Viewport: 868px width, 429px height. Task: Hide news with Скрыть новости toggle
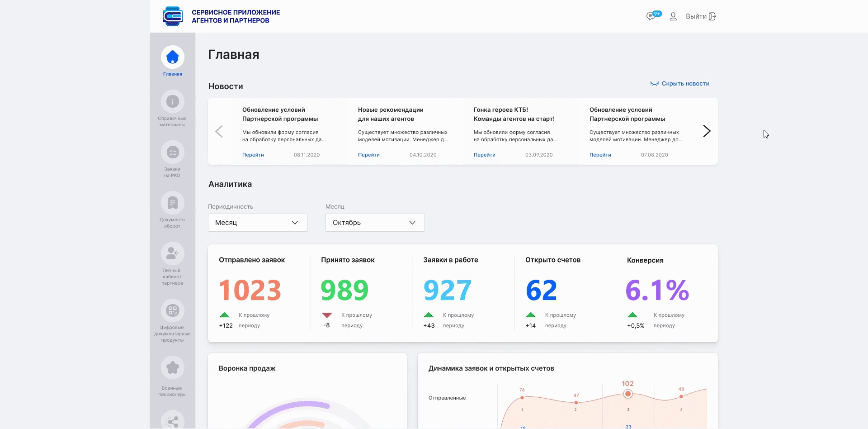[x=679, y=84]
